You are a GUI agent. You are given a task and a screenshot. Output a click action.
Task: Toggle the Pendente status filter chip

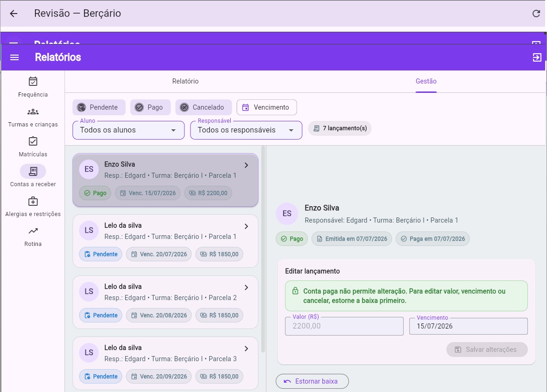point(99,107)
